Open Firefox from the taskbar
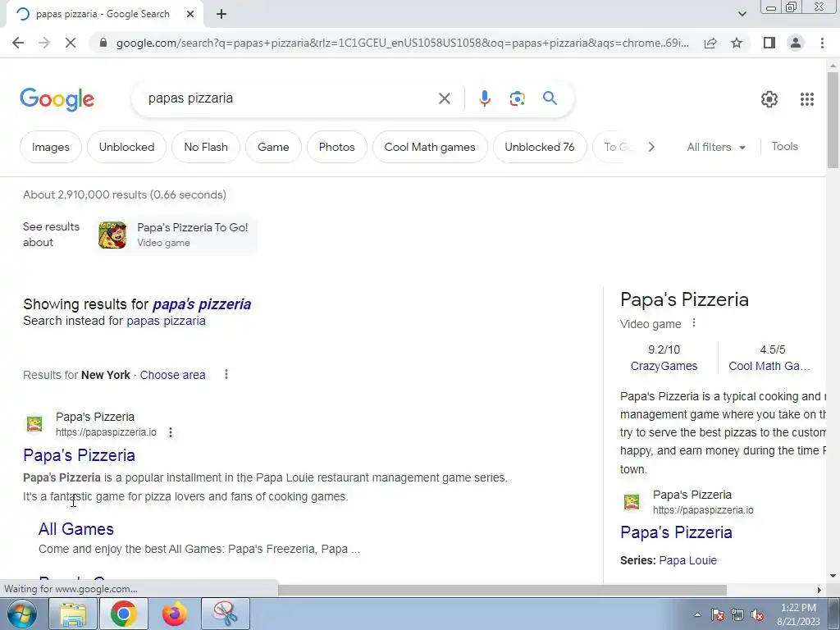 [x=175, y=614]
